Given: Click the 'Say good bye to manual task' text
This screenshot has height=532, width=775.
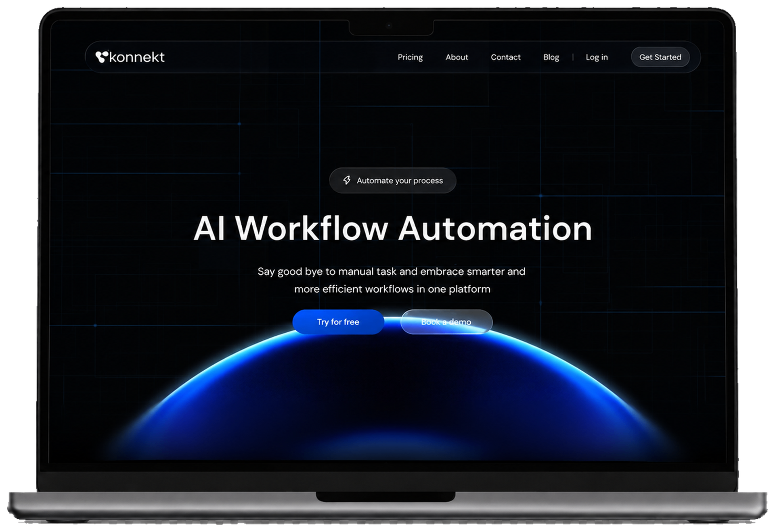Looking at the screenshot, I should (327, 271).
